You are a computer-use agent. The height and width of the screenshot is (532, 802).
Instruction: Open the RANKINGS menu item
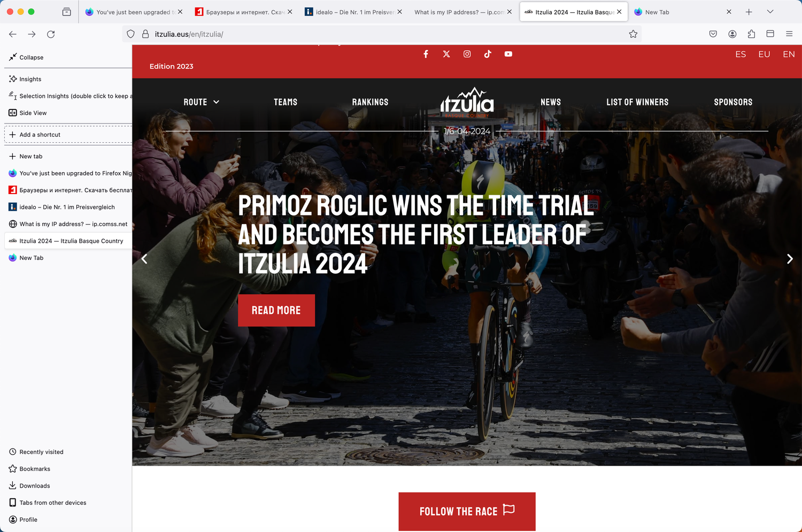pyautogui.click(x=370, y=102)
